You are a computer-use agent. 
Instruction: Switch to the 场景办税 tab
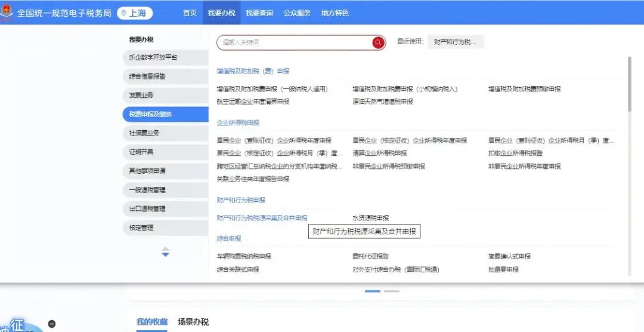pyautogui.click(x=193, y=322)
